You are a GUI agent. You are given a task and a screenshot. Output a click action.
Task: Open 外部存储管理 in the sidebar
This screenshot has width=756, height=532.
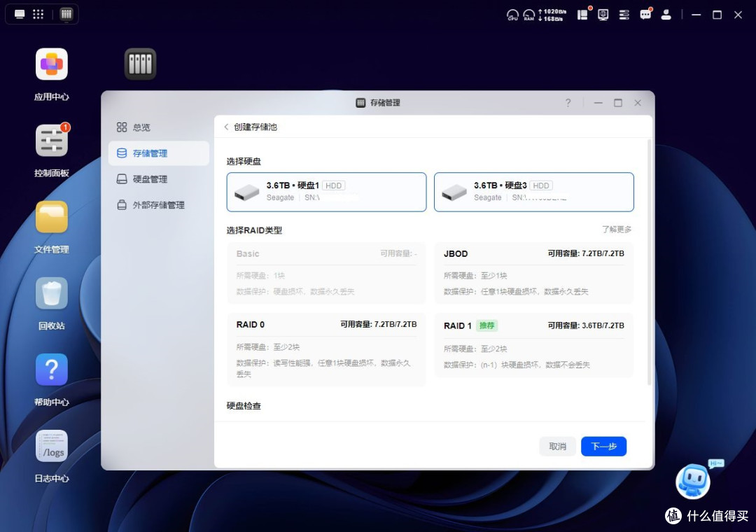159,205
